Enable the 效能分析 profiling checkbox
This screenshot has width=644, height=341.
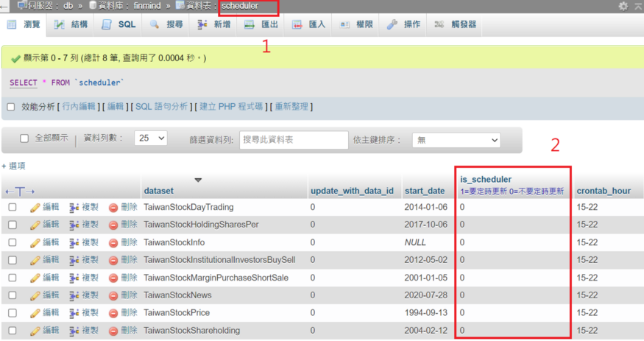11,107
